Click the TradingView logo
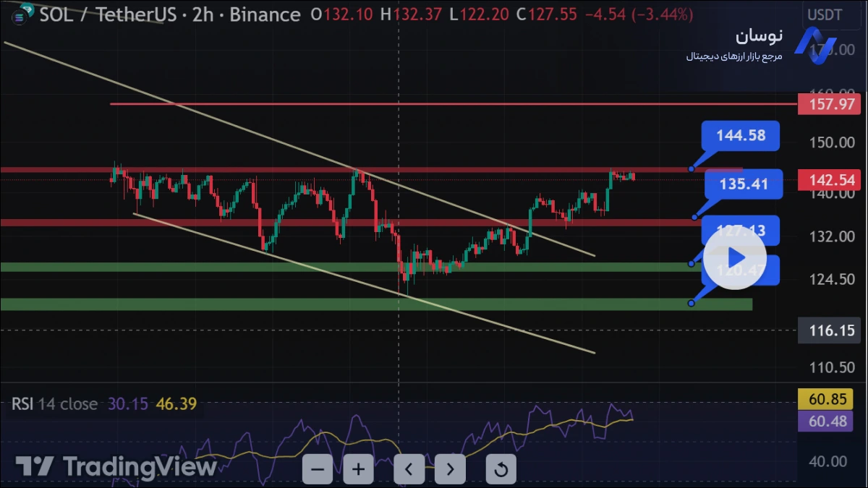This screenshot has height=488, width=868. click(116, 466)
